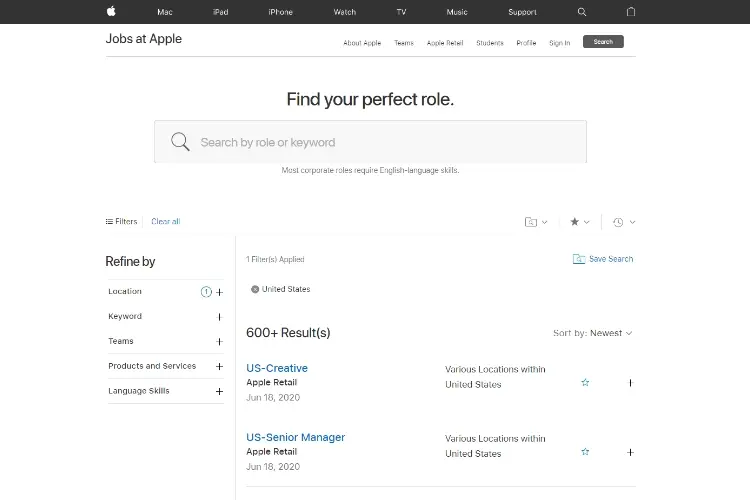
Task: Open the Apple Retail link
Action: (445, 43)
